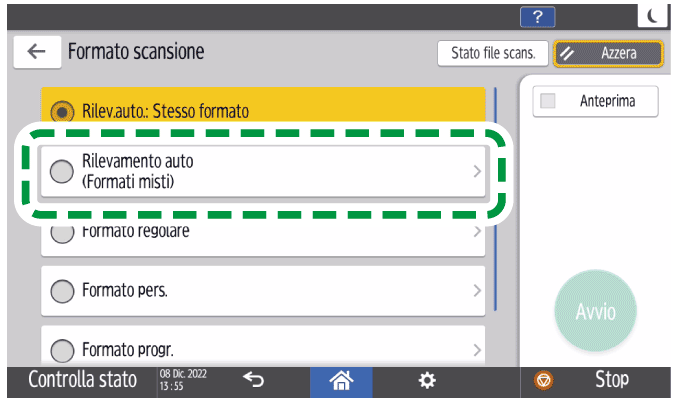Activate energy saver moon icon
Screen dimensions: 675x400
coord(653,16)
